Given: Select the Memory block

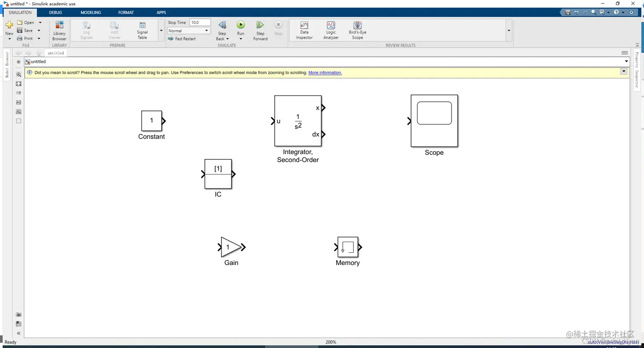Looking at the screenshot, I should (348, 247).
